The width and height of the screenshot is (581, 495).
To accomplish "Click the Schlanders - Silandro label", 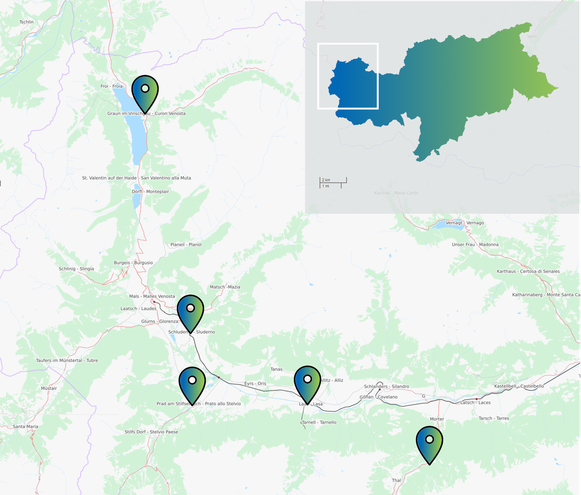I will click(x=386, y=386).
